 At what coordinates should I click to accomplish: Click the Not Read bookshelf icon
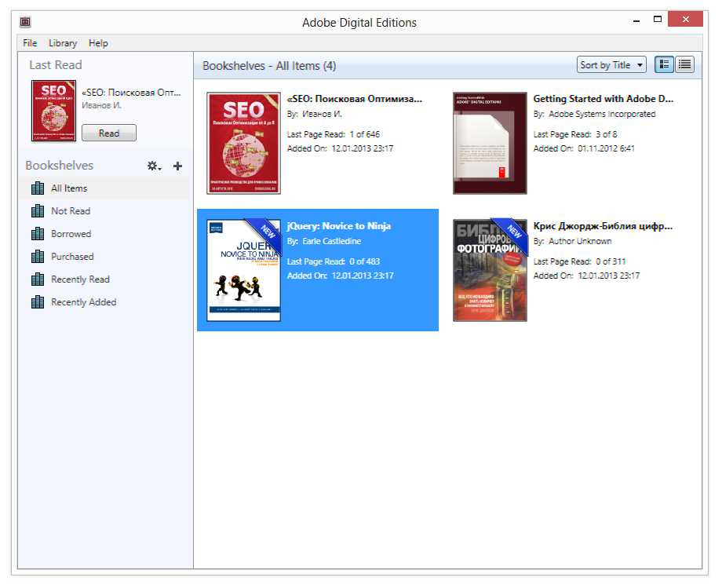[x=38, y=211]
